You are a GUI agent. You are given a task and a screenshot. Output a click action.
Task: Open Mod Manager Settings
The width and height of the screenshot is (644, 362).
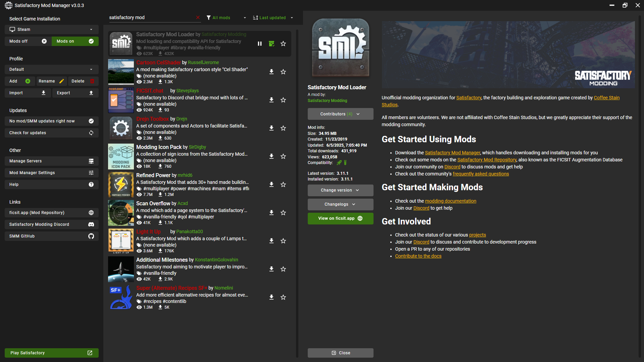[x=52, y=173]
